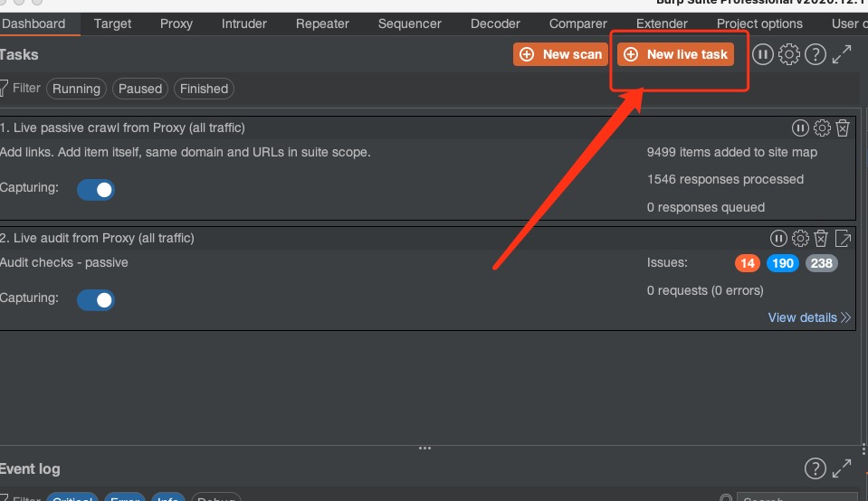Click the three-dot divider handle above Event log
This screenshot has height=501, width=868.
click(424, 448)
